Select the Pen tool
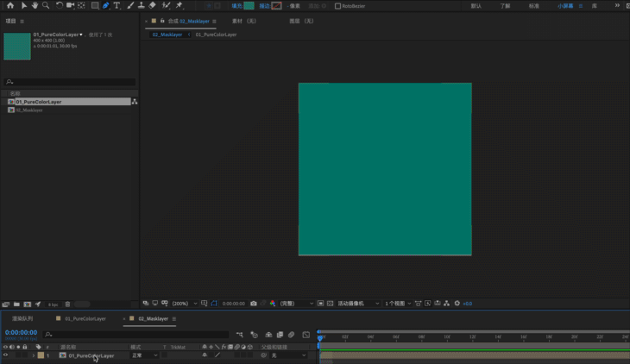The width and height of the screenshot is (630, 364). click(x=106, y=6)
